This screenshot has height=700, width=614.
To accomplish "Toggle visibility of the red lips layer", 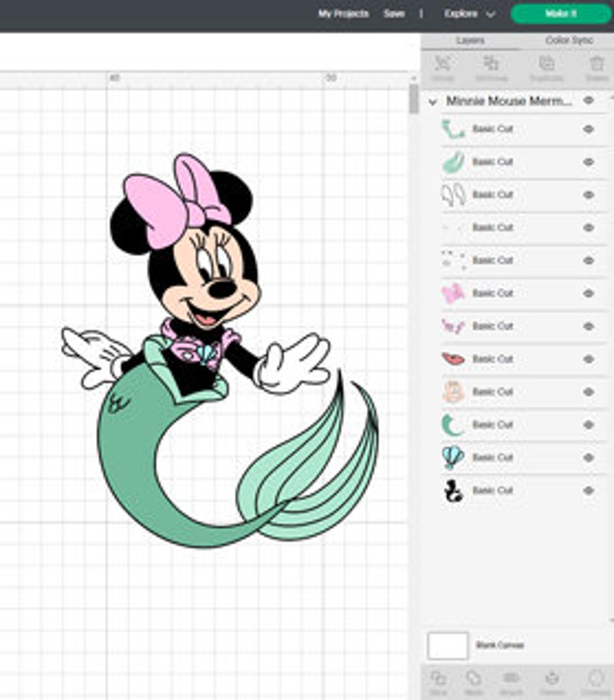I will [x=589, y=358].
